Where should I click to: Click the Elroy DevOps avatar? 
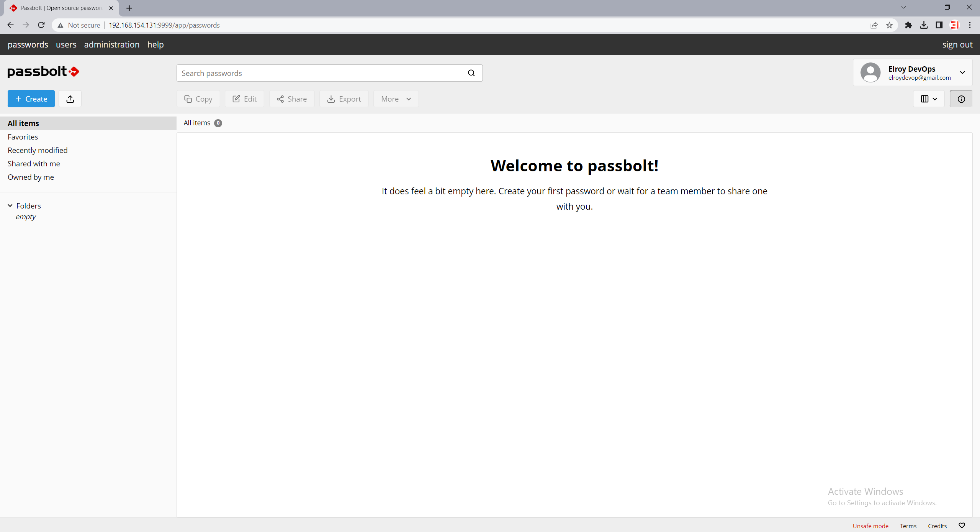(870, 72)
